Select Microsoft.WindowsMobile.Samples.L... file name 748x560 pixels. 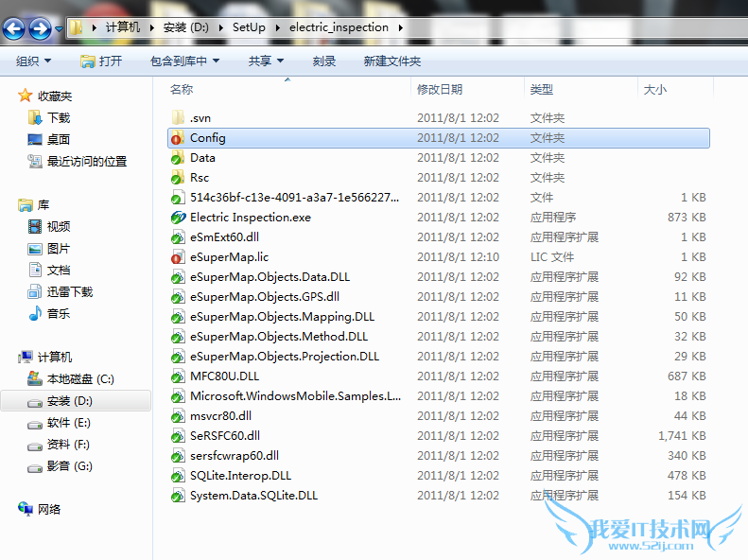295,396
